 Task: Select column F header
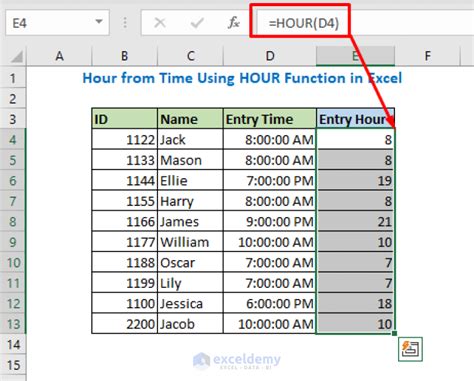coord(428,56)
